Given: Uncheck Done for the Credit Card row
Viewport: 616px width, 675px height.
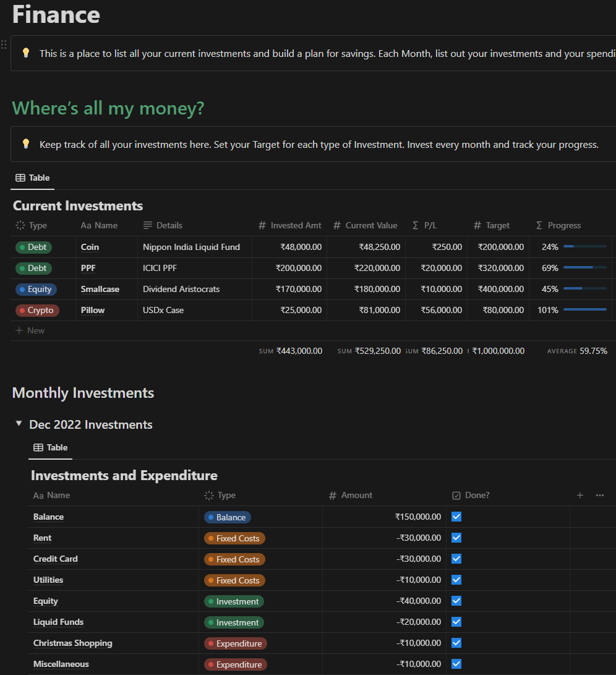Looking at the screenshot, I should [x=456, y=559].
